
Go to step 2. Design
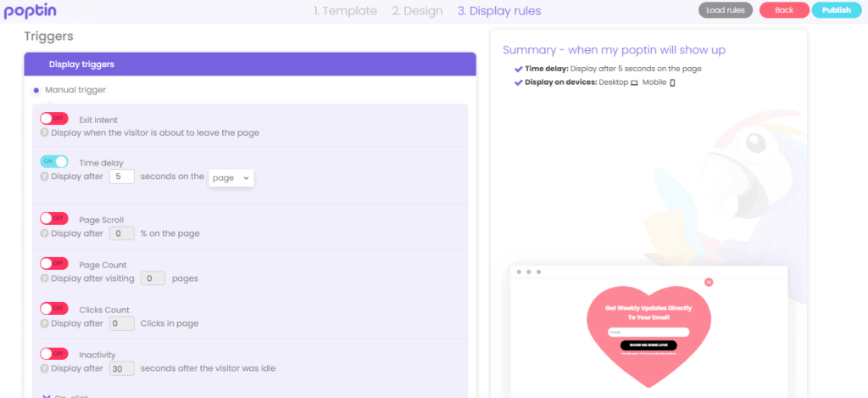[x=417, y=11]
